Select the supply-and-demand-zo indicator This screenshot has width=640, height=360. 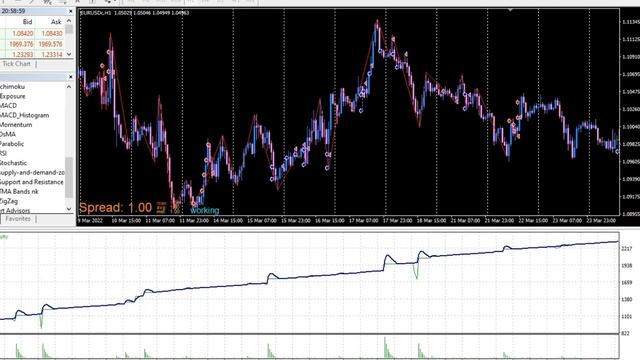(x=32, y=172)
